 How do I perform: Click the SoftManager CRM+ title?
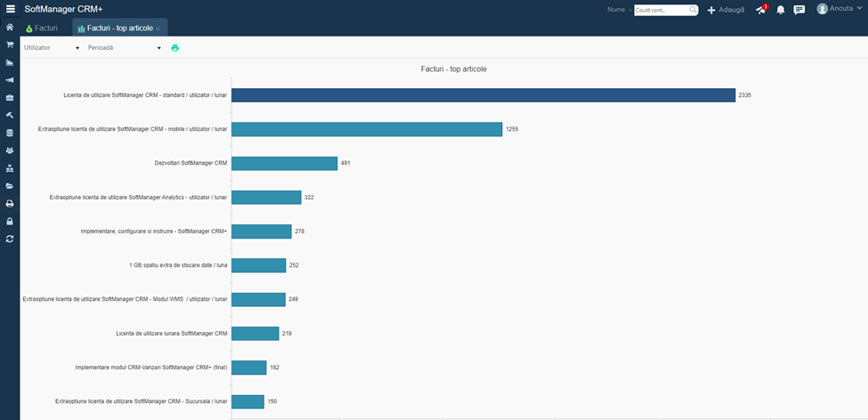63,10
